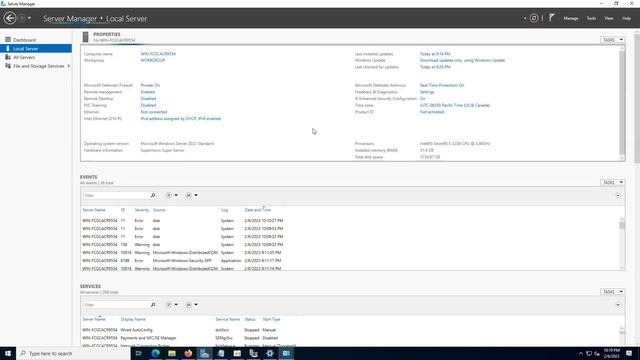Select the Warning event ID 158 disk row
This screenshot has height=360, width=640.
[350, 244]
